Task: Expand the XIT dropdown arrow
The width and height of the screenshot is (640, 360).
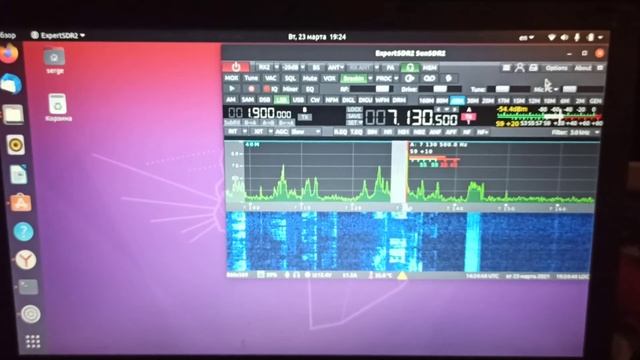Action: pos(270,131)
